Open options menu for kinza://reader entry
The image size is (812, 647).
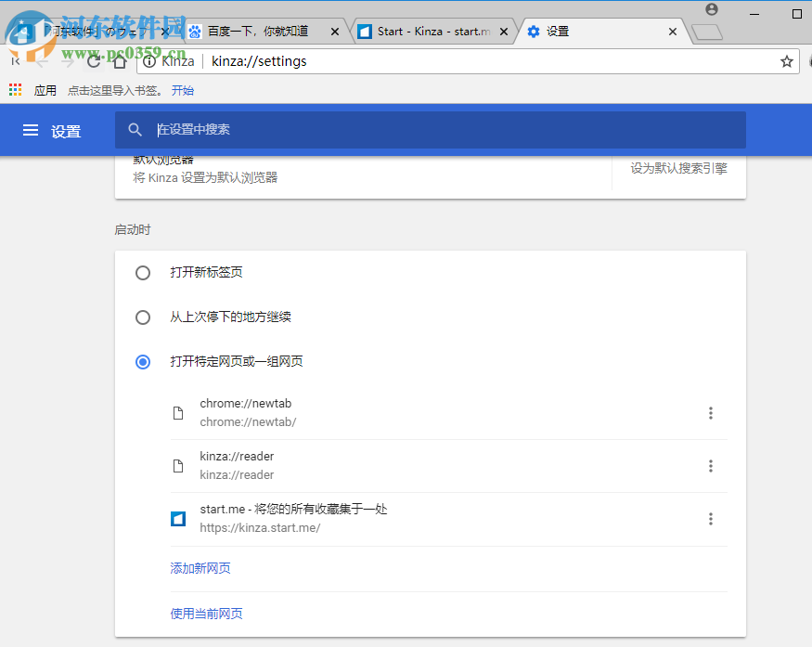tap(711, 466)
